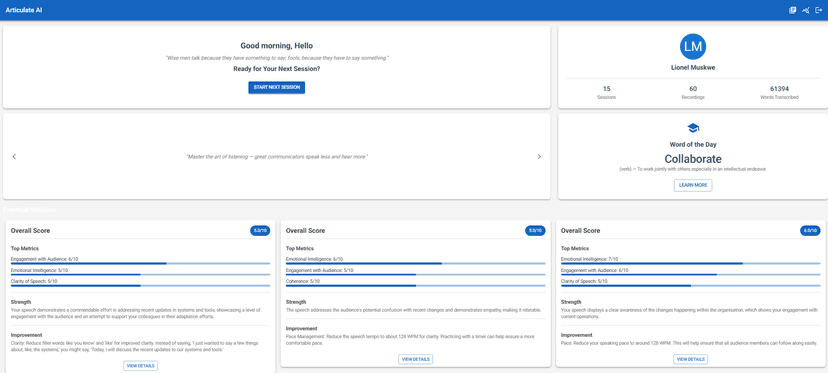
Task: Click the 'Master the art of listening' quote
Action: [277, 157]
